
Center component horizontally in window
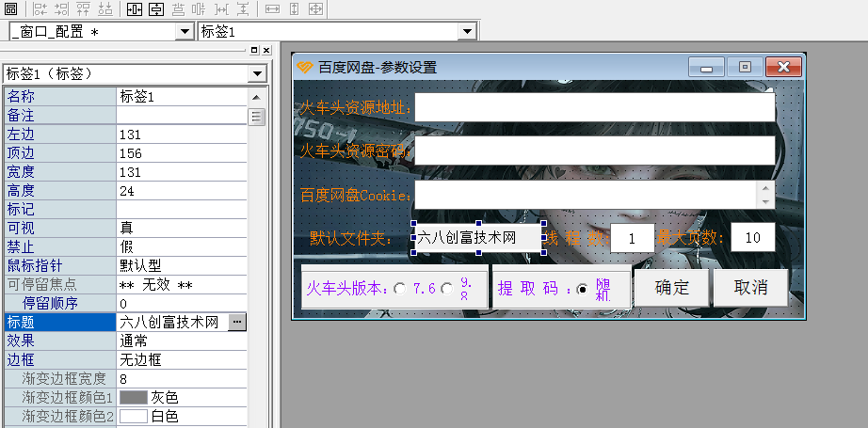pos(135,8)
